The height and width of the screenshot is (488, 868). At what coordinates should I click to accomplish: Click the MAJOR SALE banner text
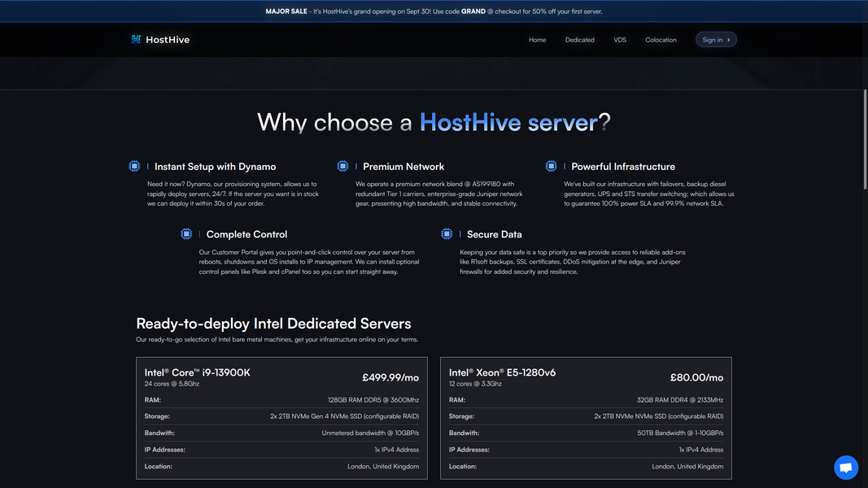coord(286,11)
